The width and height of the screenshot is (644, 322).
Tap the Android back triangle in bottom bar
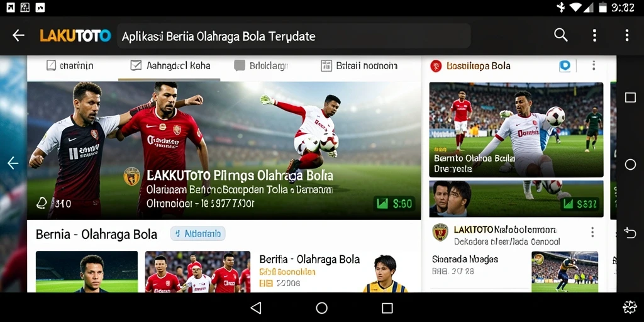[255, 308]
